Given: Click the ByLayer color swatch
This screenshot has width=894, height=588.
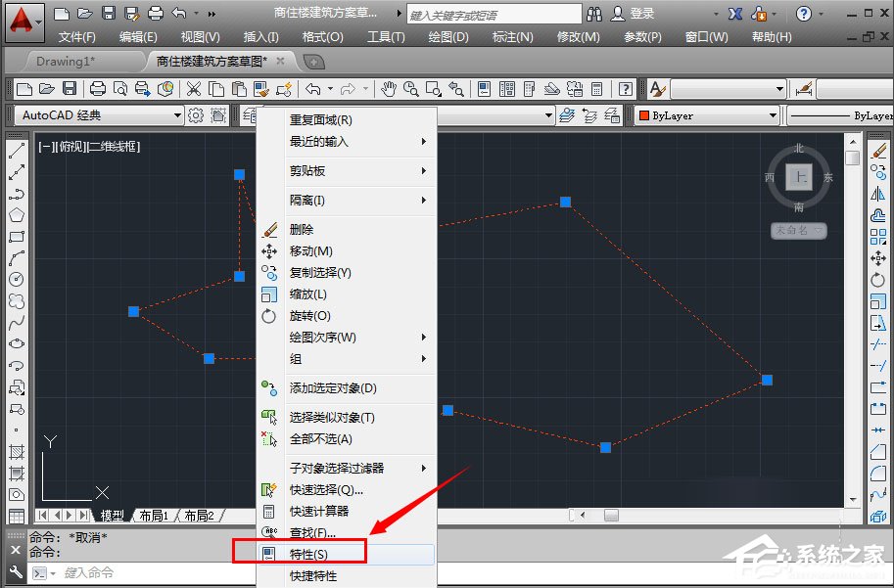Looking at the screenshot, I should pyautogui.click(x=643, y=115).
